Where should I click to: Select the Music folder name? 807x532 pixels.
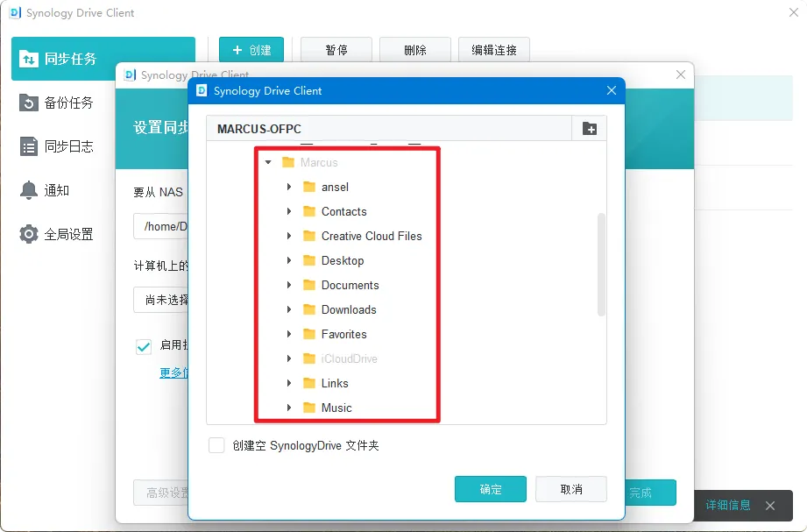pyautogui.click(x=336, y=408)
